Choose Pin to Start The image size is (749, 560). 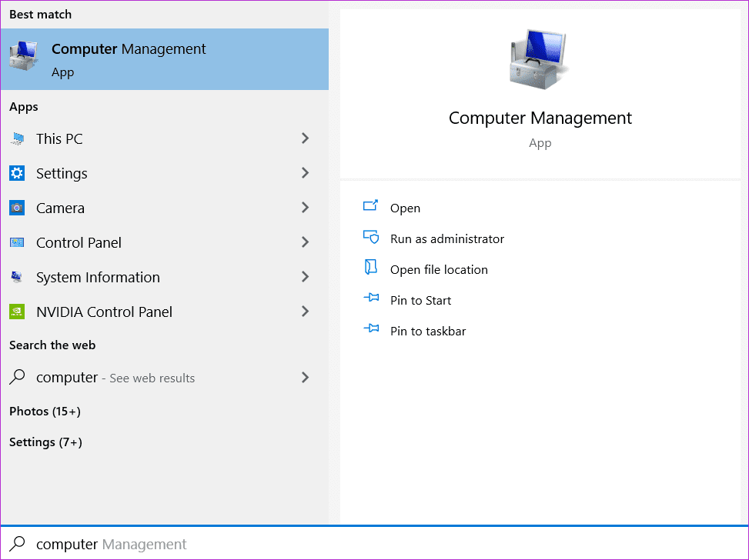[420, 300]
